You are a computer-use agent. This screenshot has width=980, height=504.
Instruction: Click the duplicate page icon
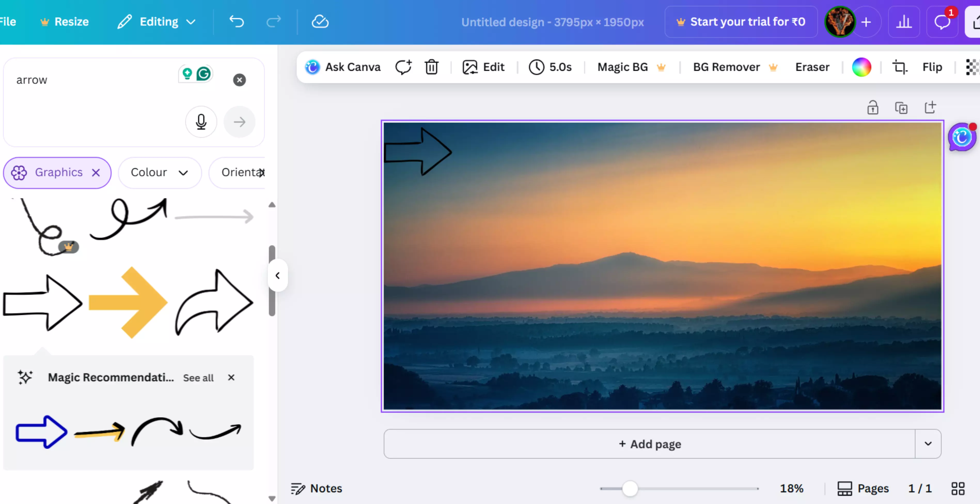pyautogui.click(x=901, y=108)
